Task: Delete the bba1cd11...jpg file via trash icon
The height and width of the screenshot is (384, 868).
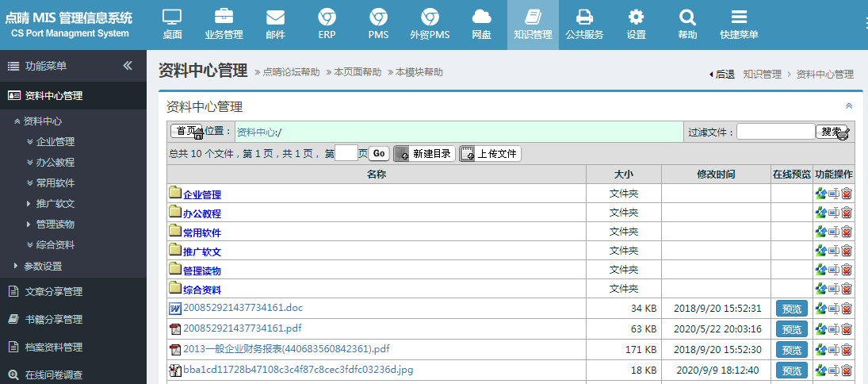Action: (x=847, y=370)
